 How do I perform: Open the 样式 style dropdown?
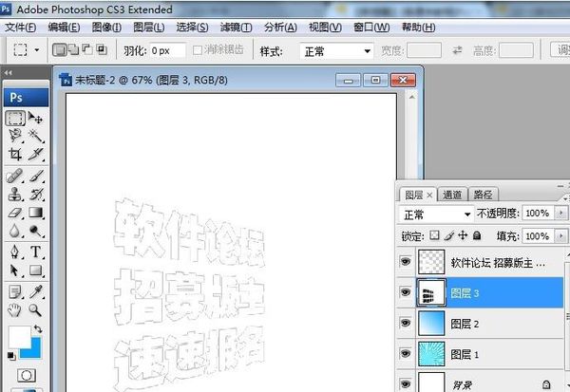tap(336, 51)
